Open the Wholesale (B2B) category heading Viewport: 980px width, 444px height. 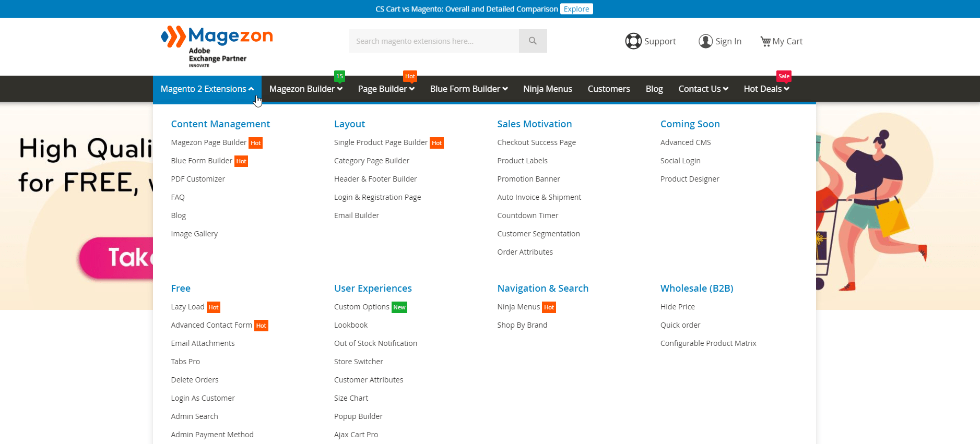click(696, 288)
